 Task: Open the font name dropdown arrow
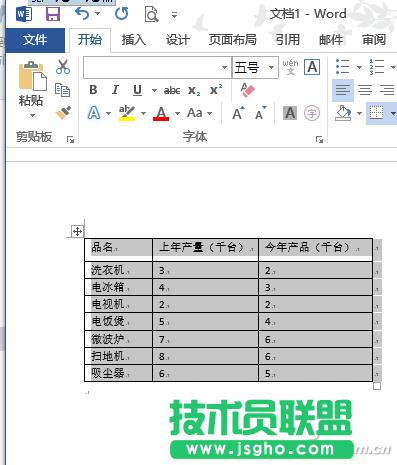point(225,67)
